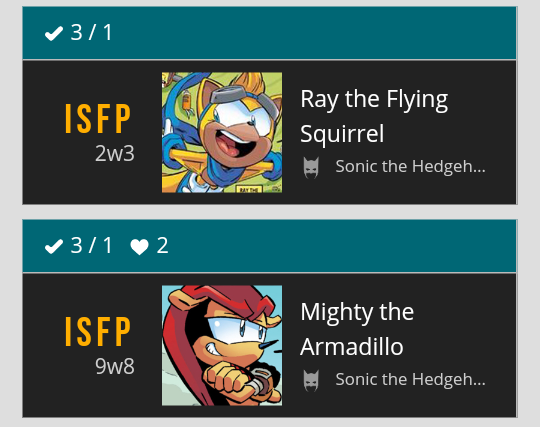Click checkmark vote icon on Ray's card
Screen dimensions: 540x427
(x=54, y=33)
